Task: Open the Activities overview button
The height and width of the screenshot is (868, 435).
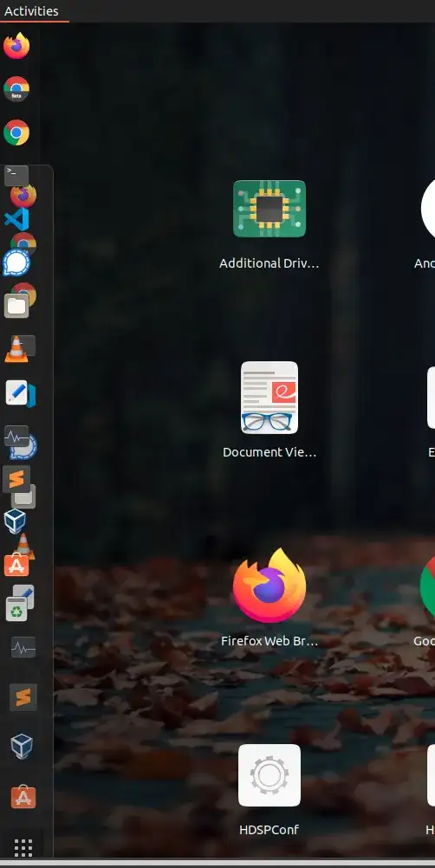Action: point(31,10)
